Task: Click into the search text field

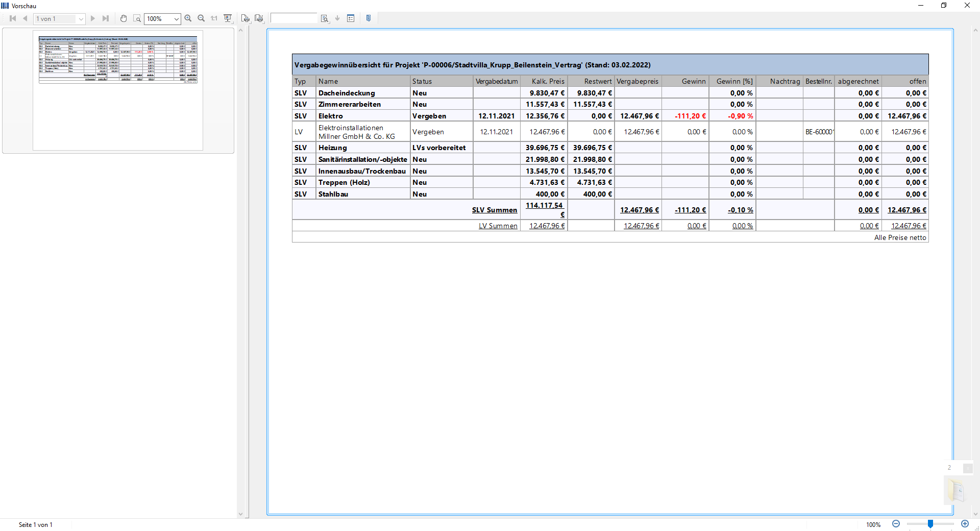Action: click(293, 18)
